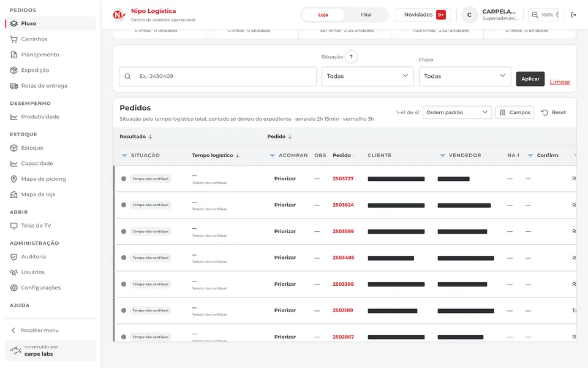Click the Reset icon in Pedidos header

(545, 112)
